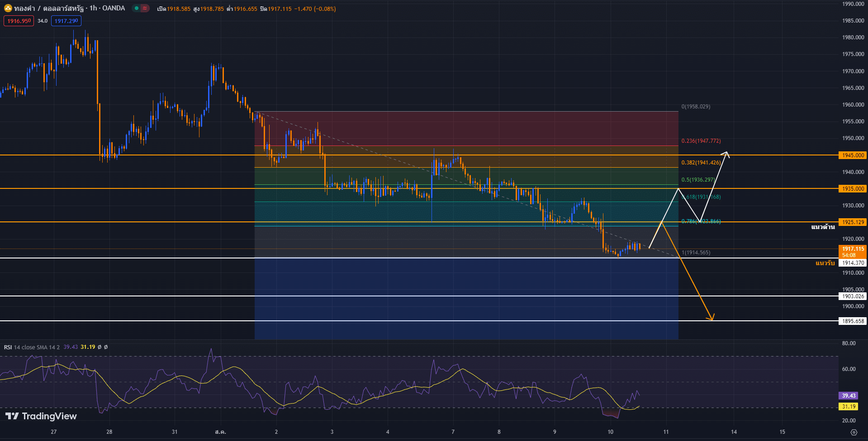Click the green market status dot
This screenshot has height=441, width=868.
(137, 8)
